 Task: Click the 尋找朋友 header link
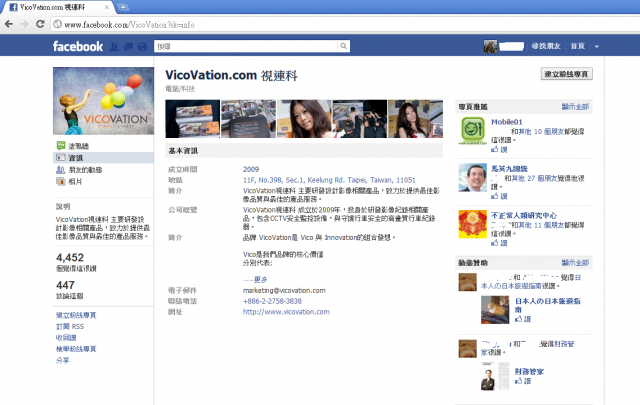click(x=546, y=46)
